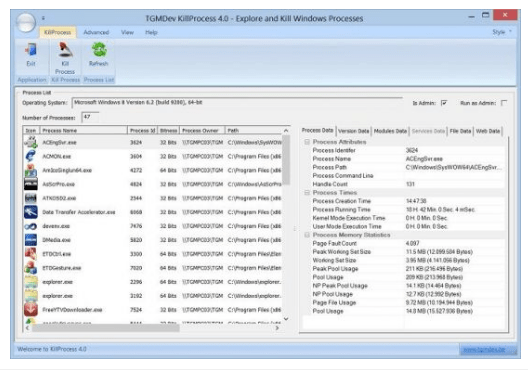Sort by the Process Name column header
Image resolution: width=528 pixels, height=370 pixels.
click(x=84, y=130)
